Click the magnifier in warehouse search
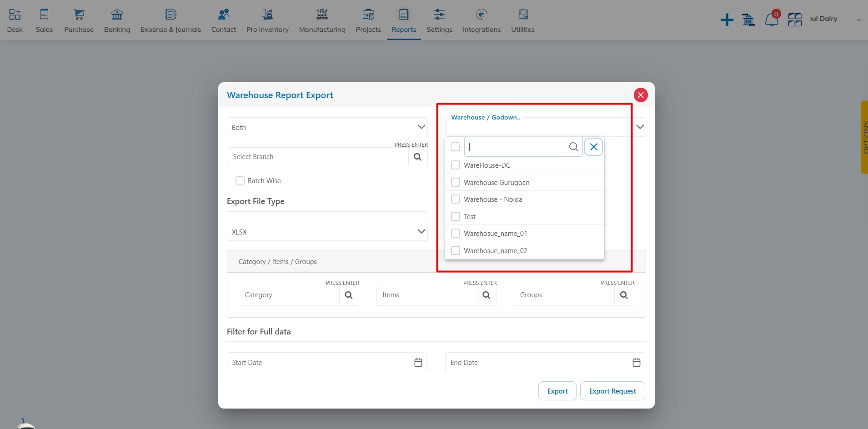The height and width of the screenshot is (429, 868). [x=574, y=147]
